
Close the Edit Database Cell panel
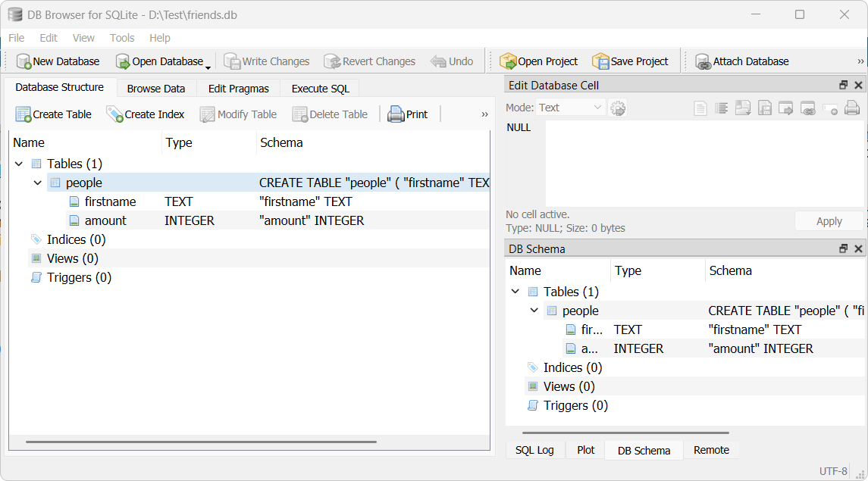[x=859, y=85]
